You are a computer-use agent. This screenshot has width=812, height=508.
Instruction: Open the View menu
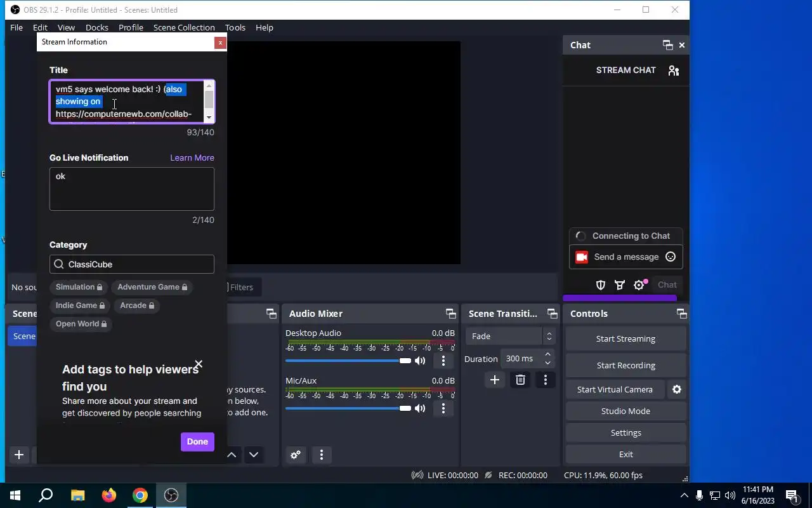click(66, 27)
